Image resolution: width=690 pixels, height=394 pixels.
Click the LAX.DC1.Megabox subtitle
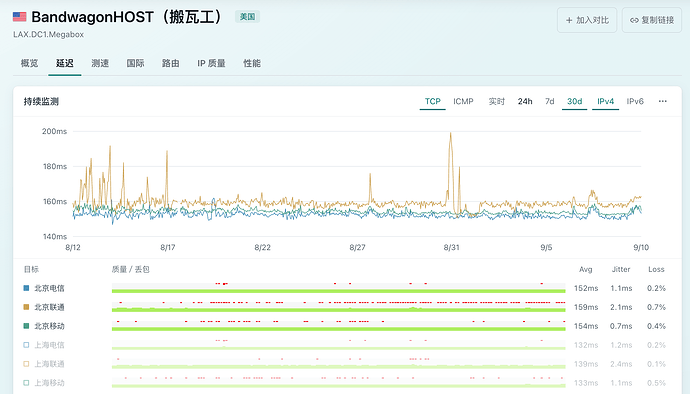tap(48, 34)
